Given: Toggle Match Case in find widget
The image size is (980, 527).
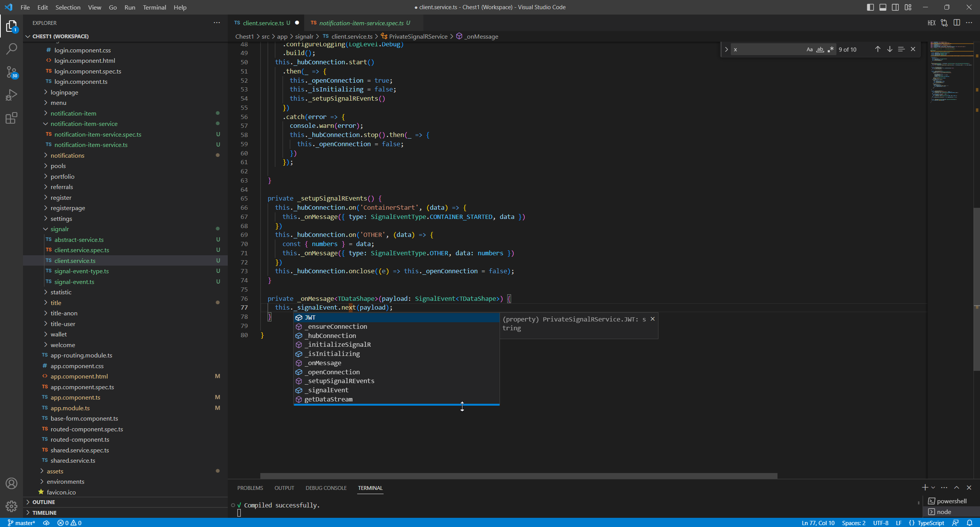Looking at the screenshot, I should coord(809,49).
